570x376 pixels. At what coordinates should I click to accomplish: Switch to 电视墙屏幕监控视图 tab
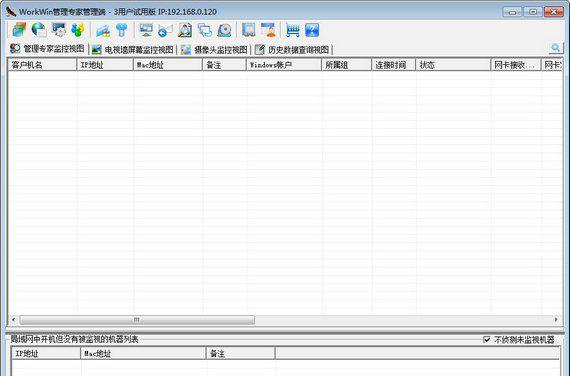[x=133, y=49]
